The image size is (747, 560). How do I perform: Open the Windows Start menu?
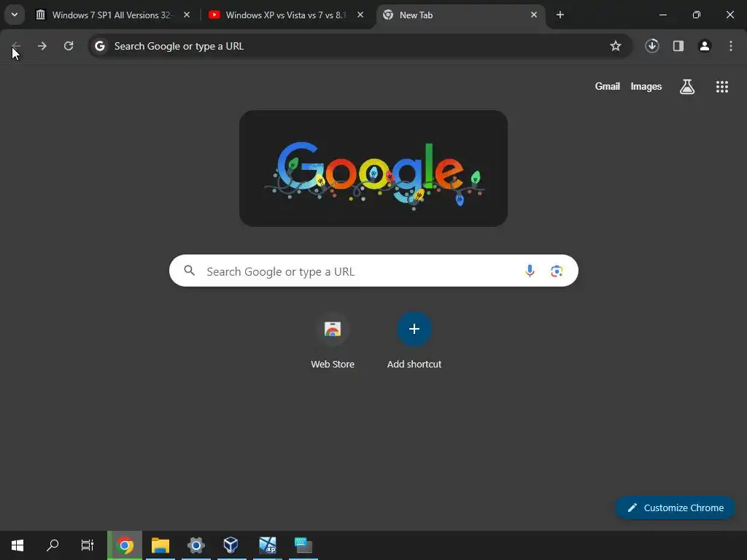[18, 545]
